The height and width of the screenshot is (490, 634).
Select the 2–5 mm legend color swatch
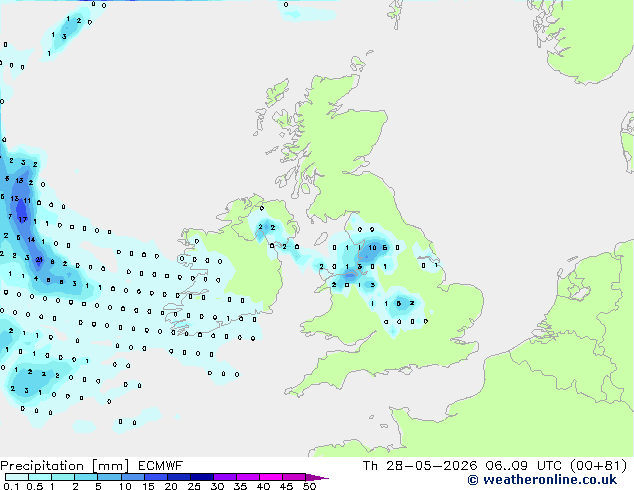pyautogui.click(x=86, y=477)
